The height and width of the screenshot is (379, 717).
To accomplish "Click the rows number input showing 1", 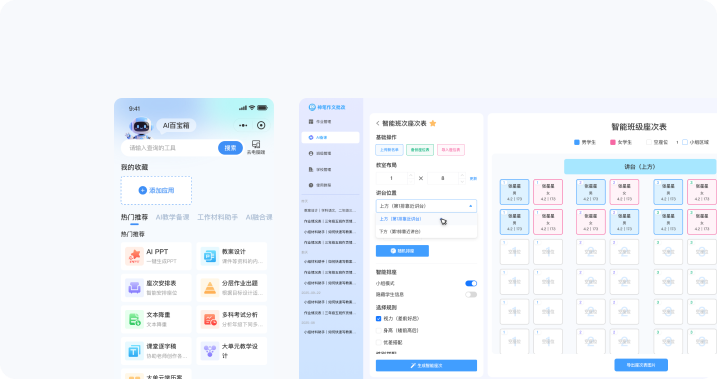I will pyautogui.click(x=392, y=178).
